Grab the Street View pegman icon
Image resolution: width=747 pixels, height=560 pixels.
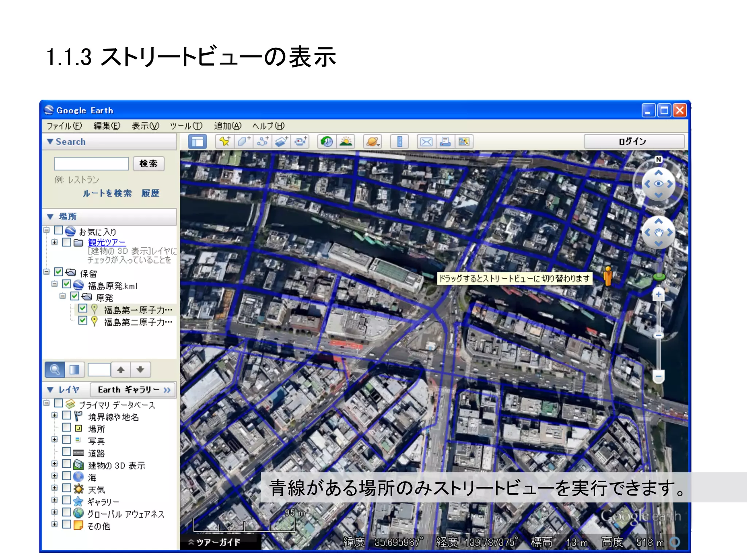point(608,276)
